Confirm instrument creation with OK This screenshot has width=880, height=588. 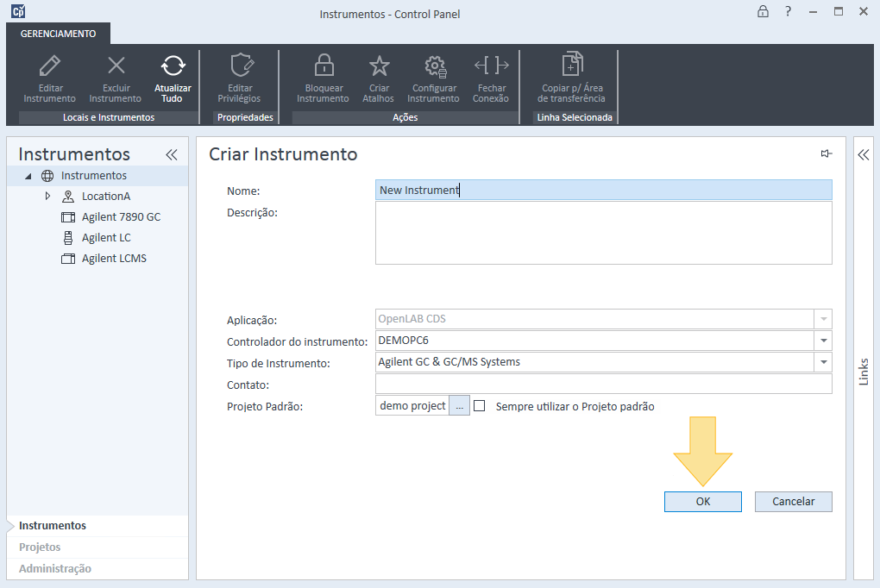coord(702,502)
